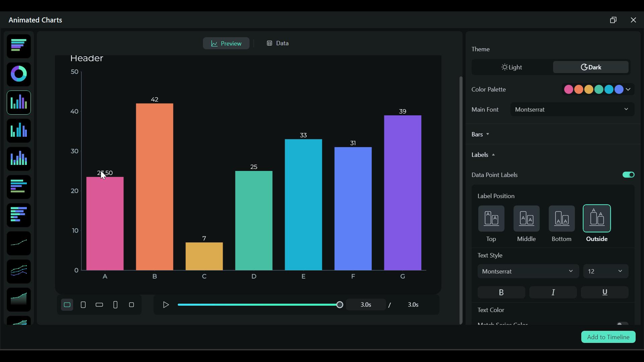Click the pink palette swatch
644x362 pixels.
coord(569,89)
